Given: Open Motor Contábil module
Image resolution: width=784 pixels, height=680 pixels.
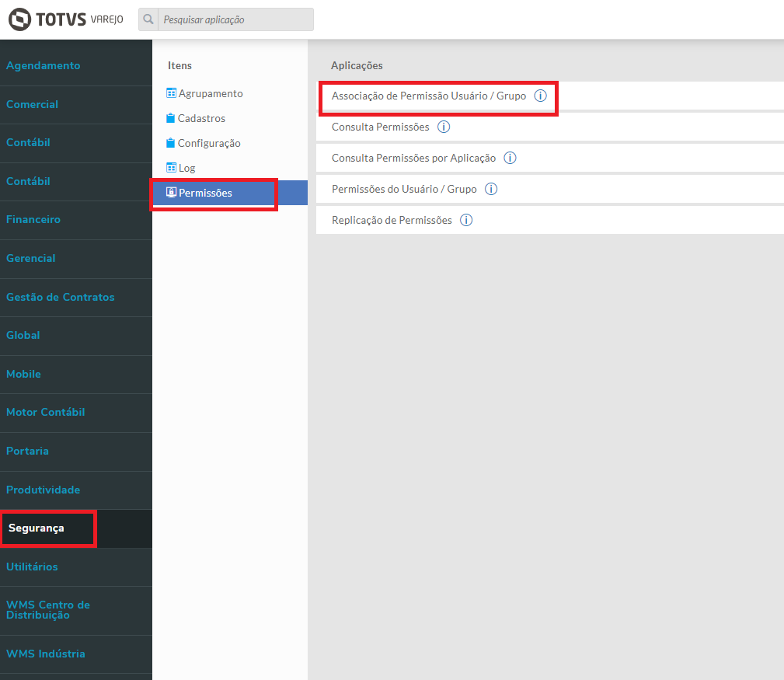Looking at the screenshot, I should point(76,413).
